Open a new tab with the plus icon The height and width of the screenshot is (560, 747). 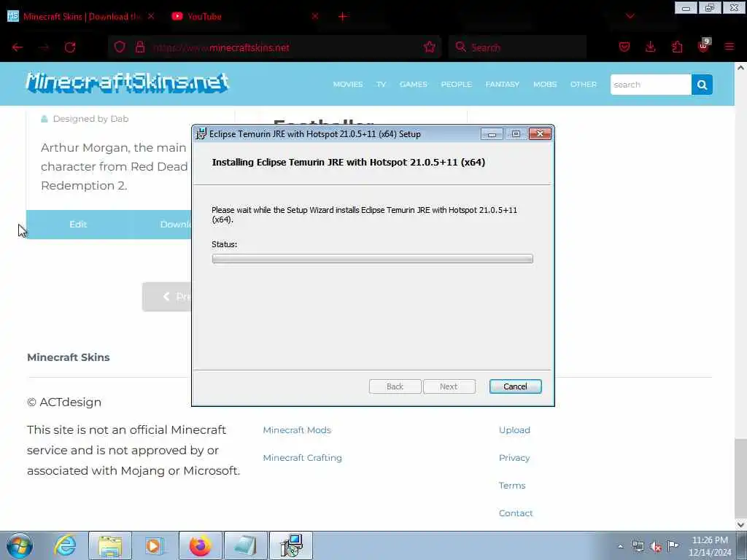[343, 16]
